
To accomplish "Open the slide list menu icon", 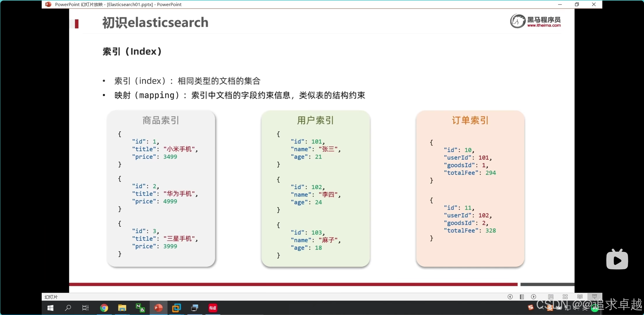I will (522, 297).
